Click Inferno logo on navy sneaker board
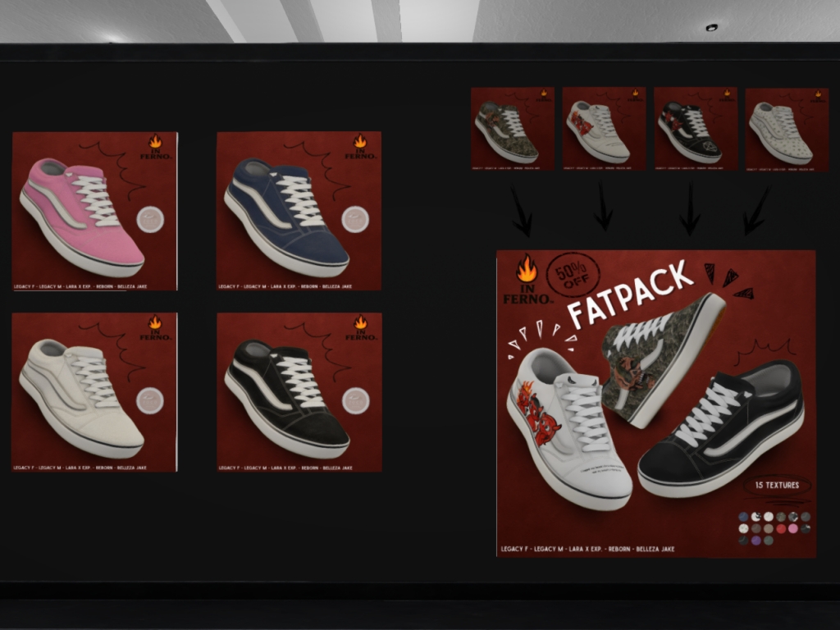 click(x=360, y=147)
